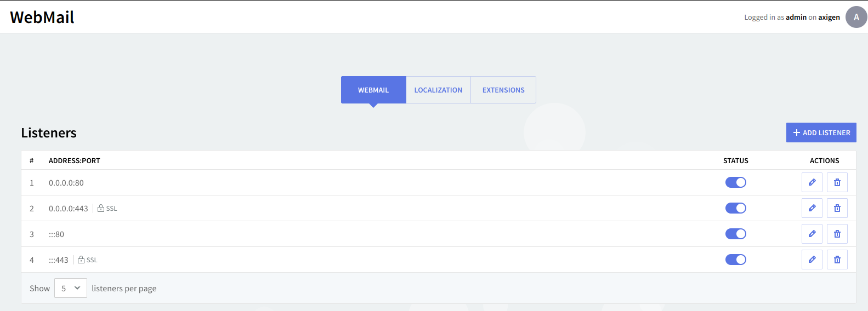Screen dimensions: 868x311
Task: Disable the 0.0.0.0:80 listener status
Action: pyautogui.click(x=735, y=182)
